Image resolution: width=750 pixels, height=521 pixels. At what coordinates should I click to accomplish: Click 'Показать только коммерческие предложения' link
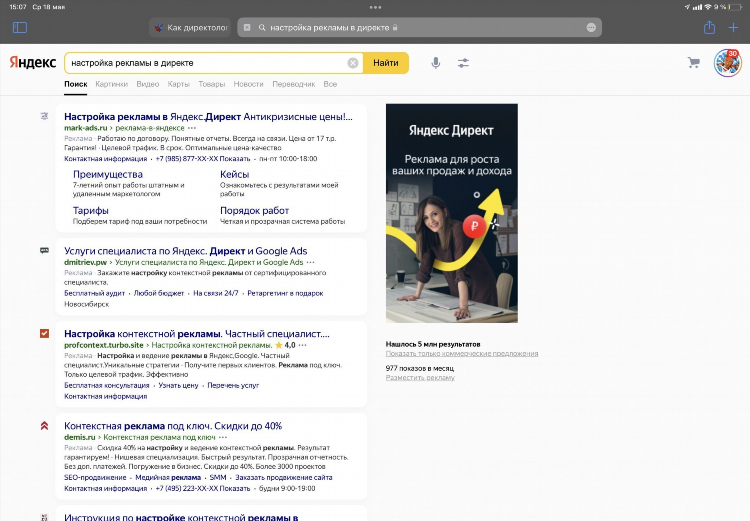coord(462,354)
